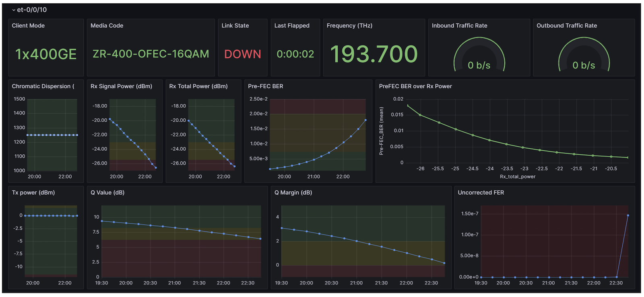Open Inbound Traffic Rate panel title
This screenshot has height=297, width=644.
[x=459, y=25]
